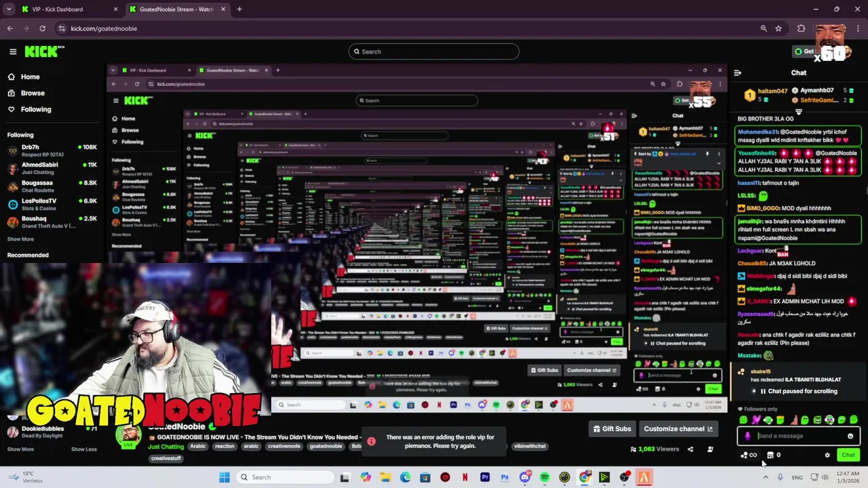This screenshot has height=488, width=868.
Task: Open Following in sidebar menu
Action: point(35,109)
